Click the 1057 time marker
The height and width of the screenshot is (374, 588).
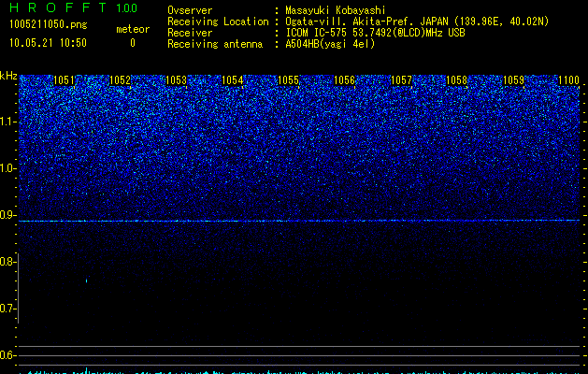(x=401, y=80)
